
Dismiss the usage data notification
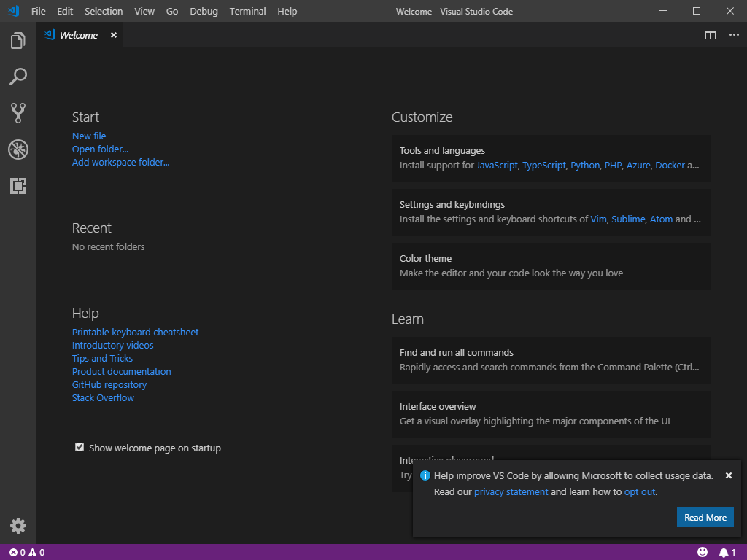point(729,475)
